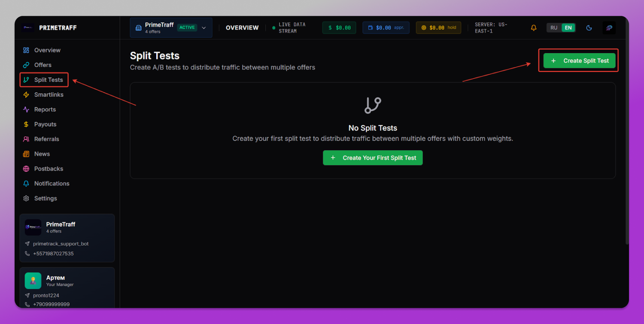The width and height of the screenshot is (644, 324).
Task: Click the No Split Tests heading
Action: pyautogui.click(x=373, y=128)
